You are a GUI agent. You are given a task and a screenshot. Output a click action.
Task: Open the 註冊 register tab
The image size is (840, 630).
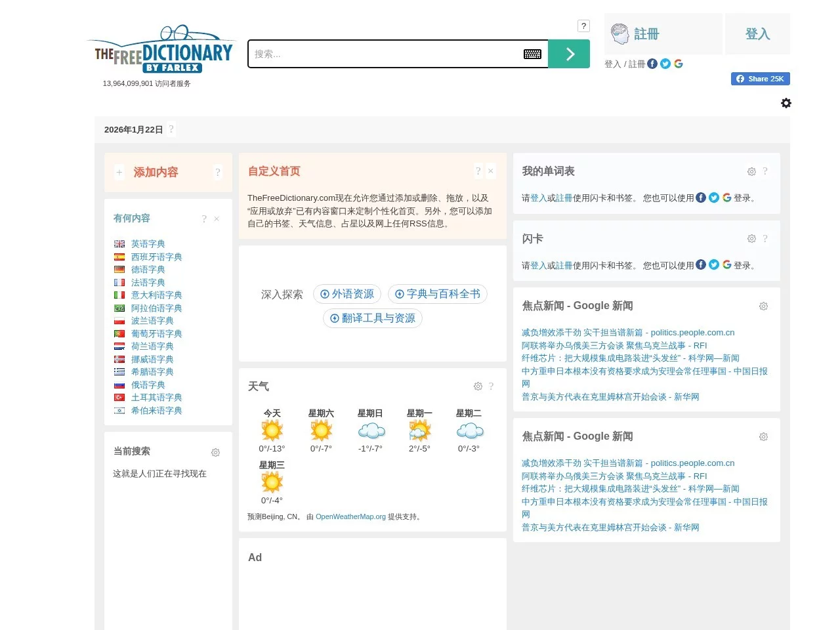(x=663, y=34)
